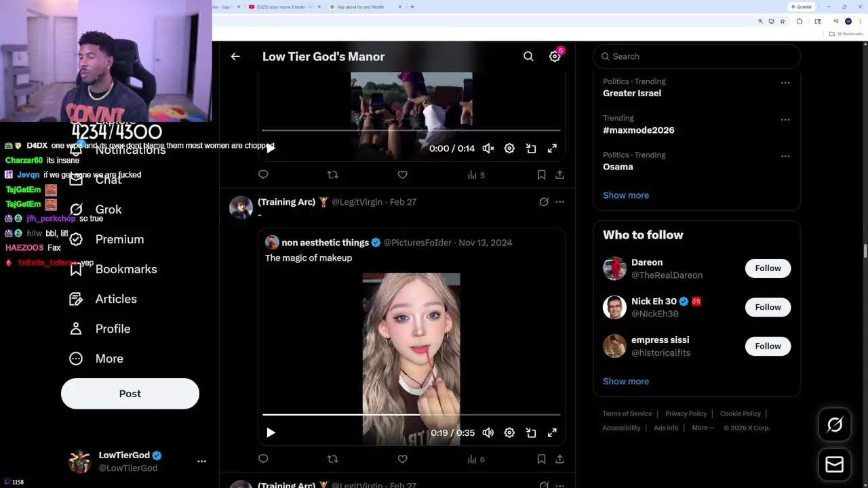This screenshot has height=488, width=868.
Task: Reply to the top video post
Action: 263,175
